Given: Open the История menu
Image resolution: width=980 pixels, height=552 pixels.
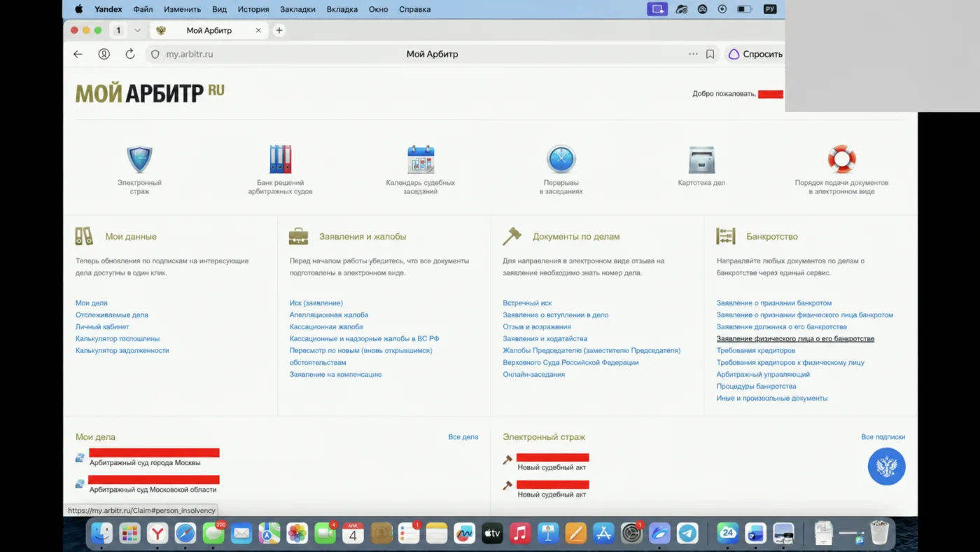Looking at the screenshot, I should pyautogui.click(x=253, y=9).
